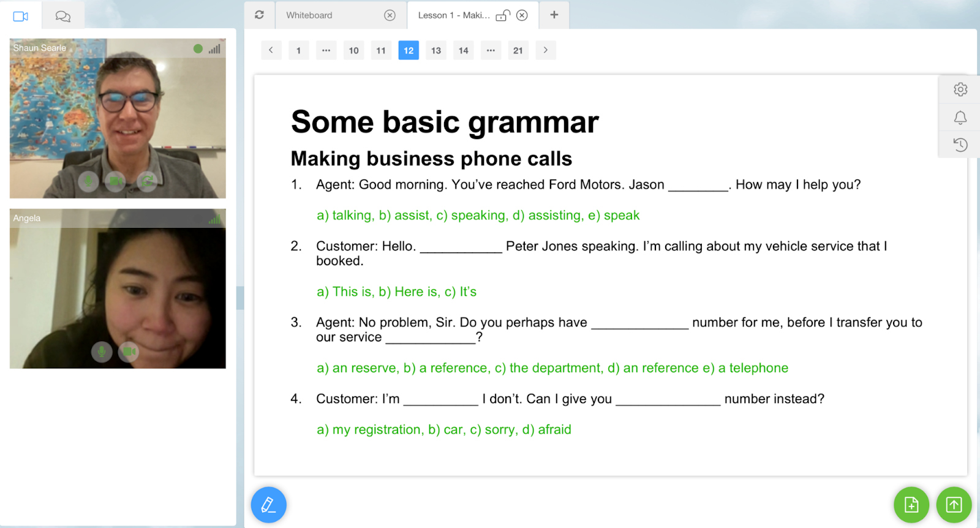Click the green add-page document icon
The width and height of the screenshot is (980, 528).
911,505
